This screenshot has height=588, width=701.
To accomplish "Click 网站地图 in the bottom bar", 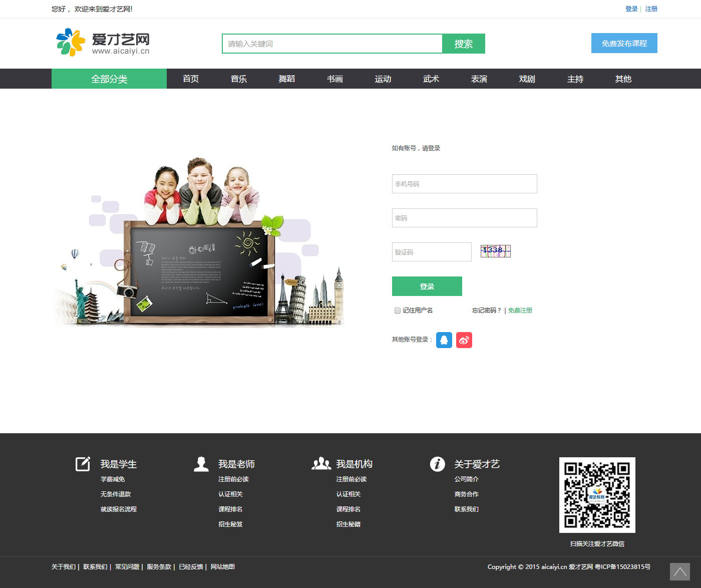I will [x=223, y=567].
